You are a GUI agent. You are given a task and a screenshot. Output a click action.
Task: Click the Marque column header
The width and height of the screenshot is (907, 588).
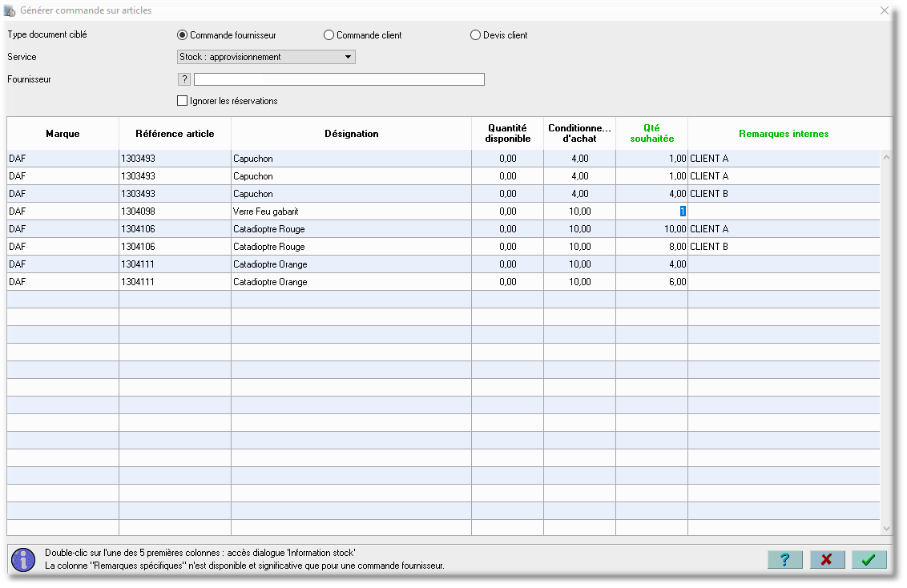63,134
